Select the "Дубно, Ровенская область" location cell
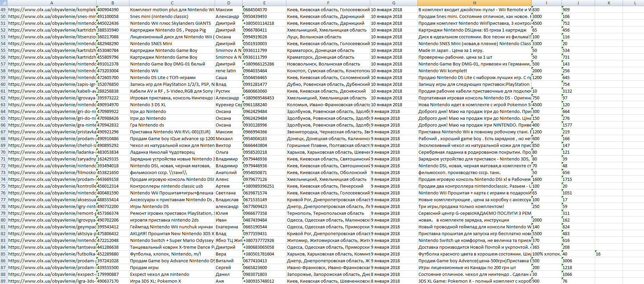The width and height of the screenshot is (644, 284). 328,84
